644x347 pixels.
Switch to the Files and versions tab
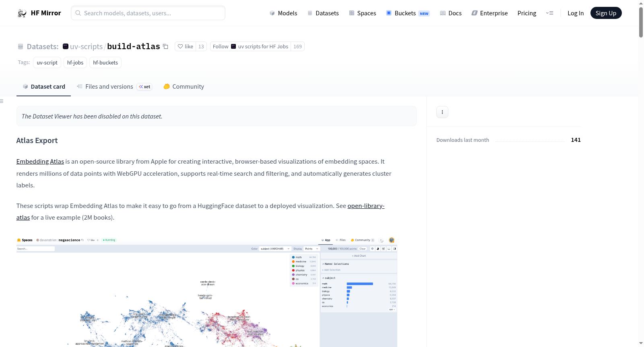point(114,87)
